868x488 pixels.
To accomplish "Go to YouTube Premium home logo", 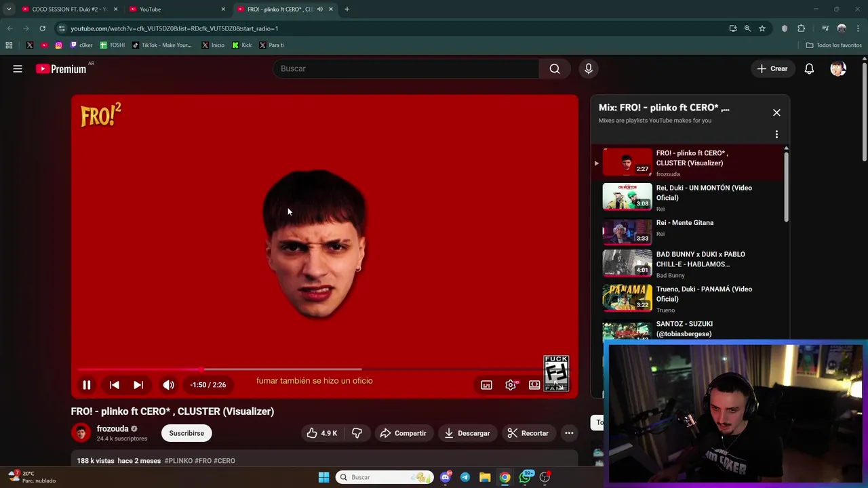I will [61, 68].
